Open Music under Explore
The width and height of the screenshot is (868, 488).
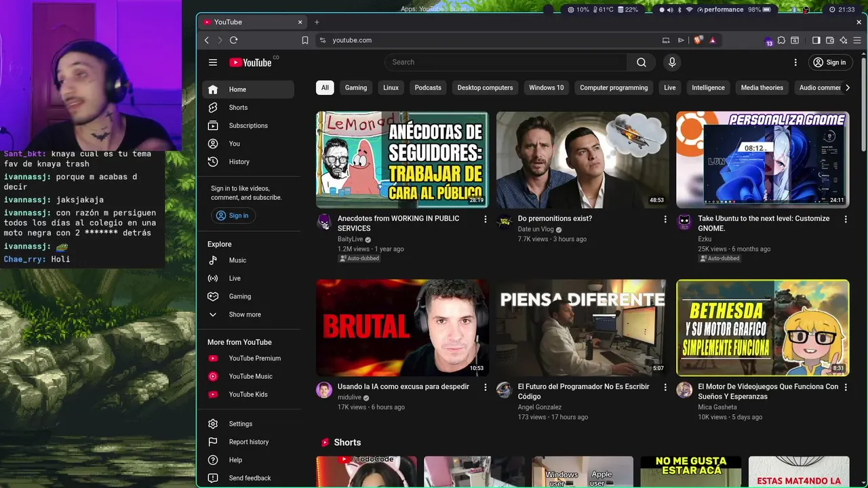pos(248,260)
